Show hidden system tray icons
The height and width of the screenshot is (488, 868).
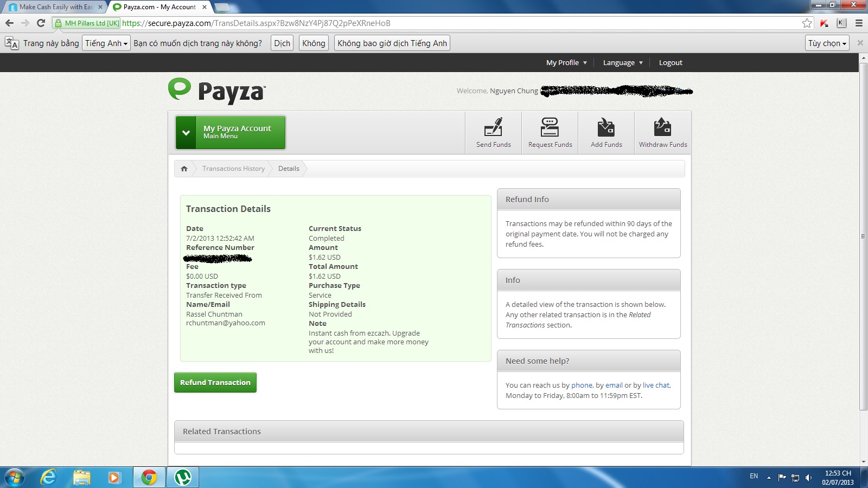click(769, 477)
